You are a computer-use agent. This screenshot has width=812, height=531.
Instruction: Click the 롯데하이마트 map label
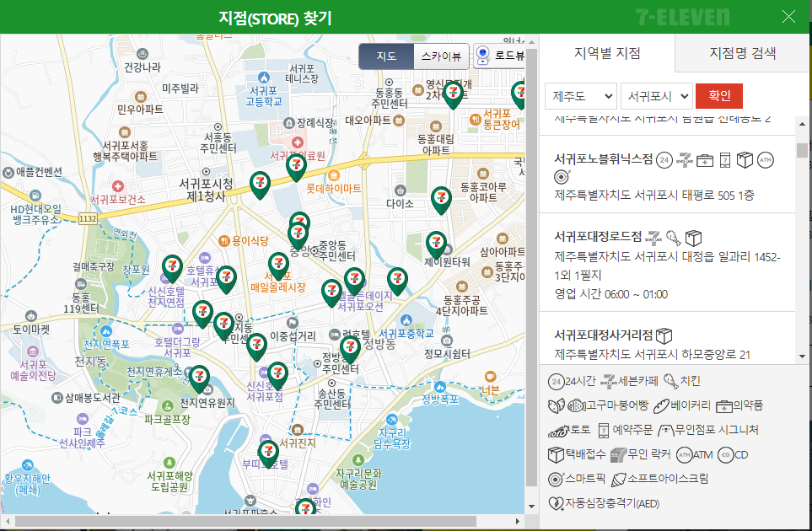(x=334, y=189)
